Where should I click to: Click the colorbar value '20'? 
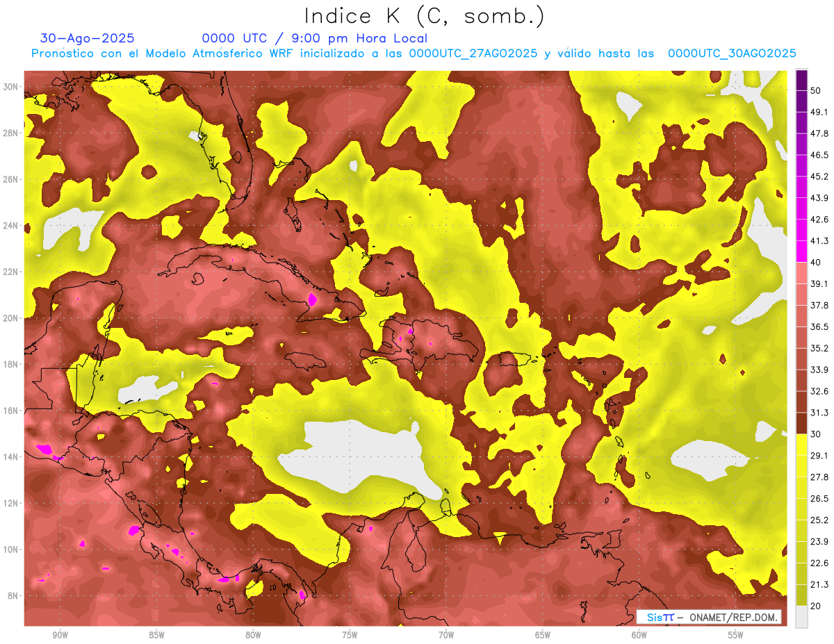(x=816, y=606)
